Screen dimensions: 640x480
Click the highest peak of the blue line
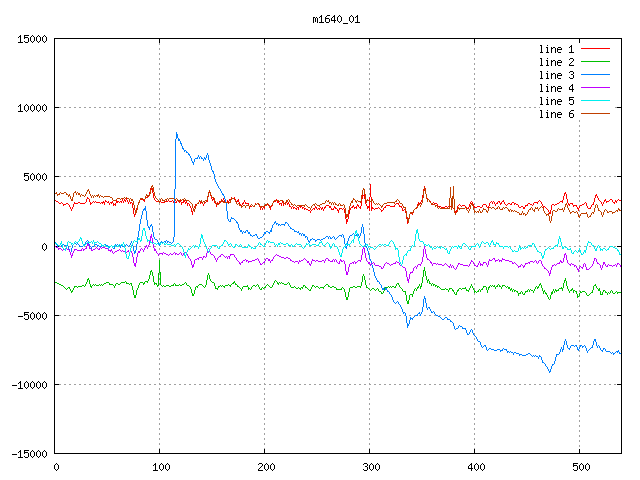coord(177,132)
